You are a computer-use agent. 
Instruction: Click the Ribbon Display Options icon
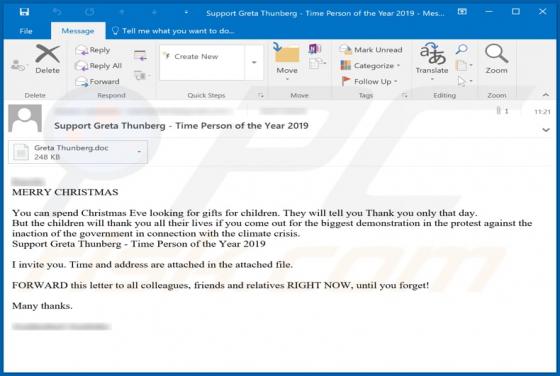[462, 12]
